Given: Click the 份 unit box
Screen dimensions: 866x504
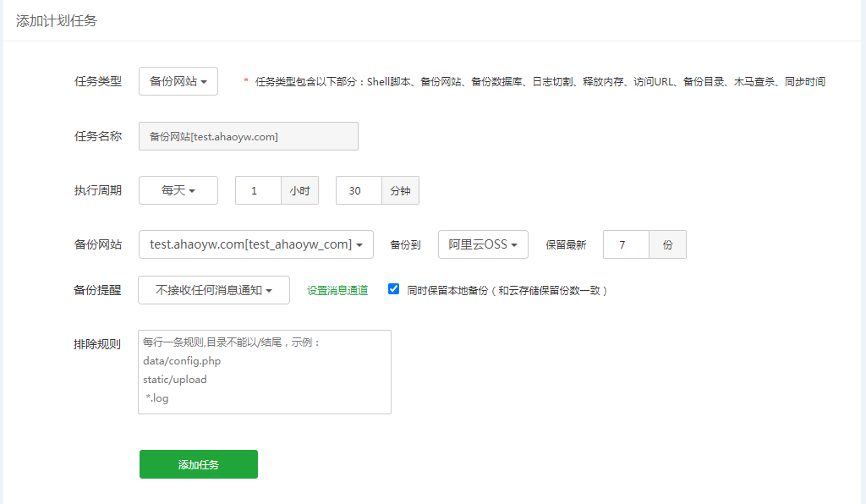Looking at the screenshot, I should [x=667, y=244].
